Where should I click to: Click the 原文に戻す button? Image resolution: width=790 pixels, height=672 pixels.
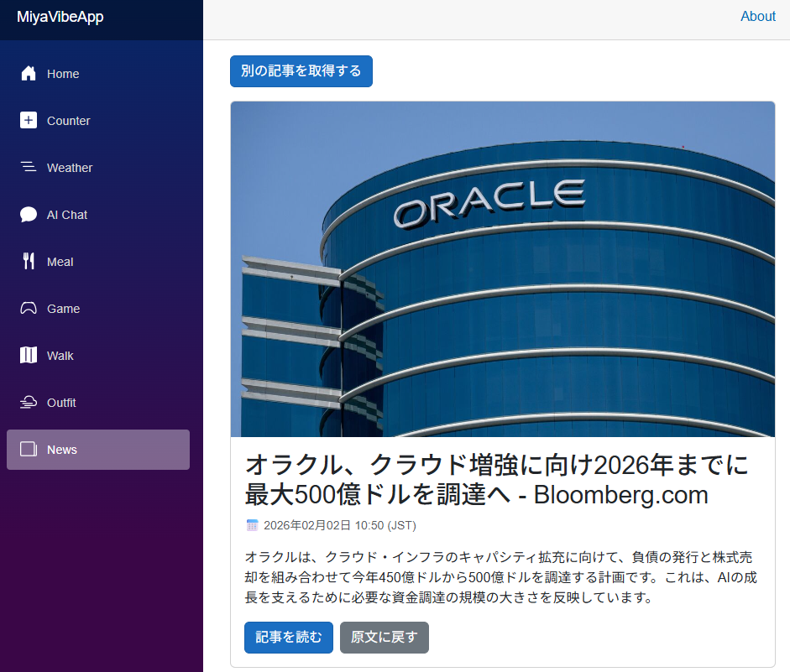point(385,638)
